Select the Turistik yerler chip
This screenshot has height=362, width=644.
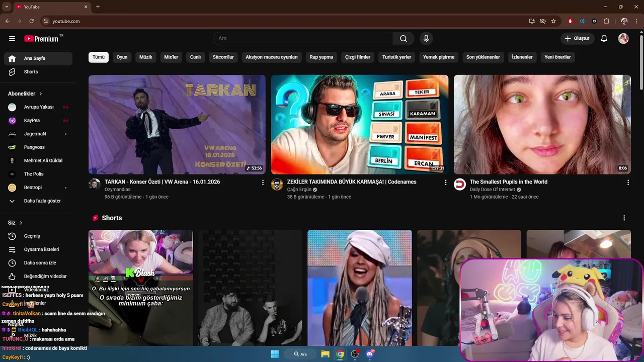[396, 57]
